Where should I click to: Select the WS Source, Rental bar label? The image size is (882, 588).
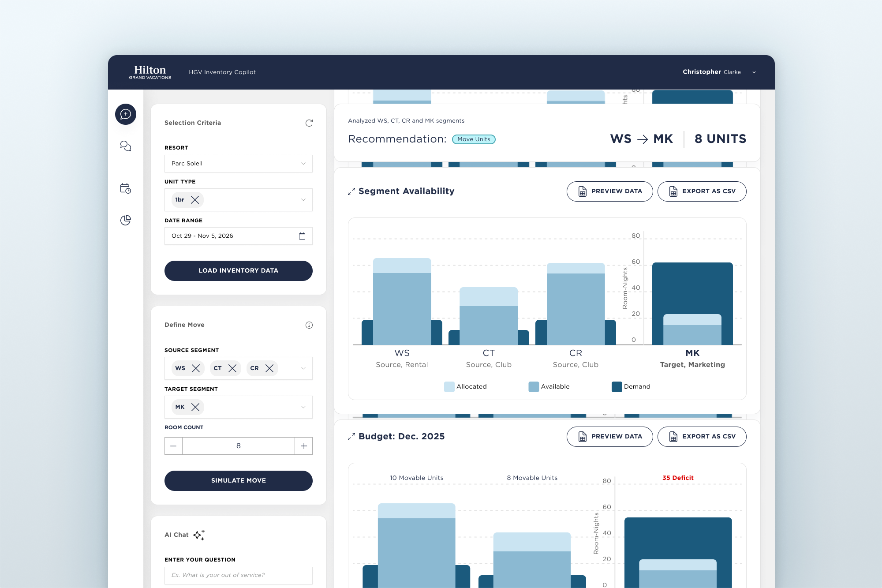(x=402, y=359)
